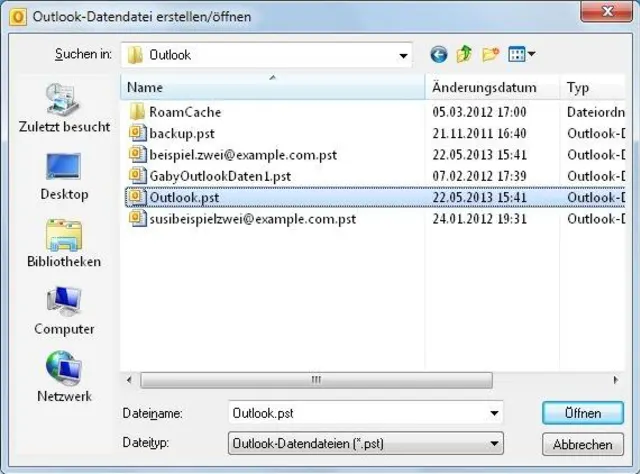Open Computer in the sidebar
This screenshot has width=640, height=474.
(64, 311)
